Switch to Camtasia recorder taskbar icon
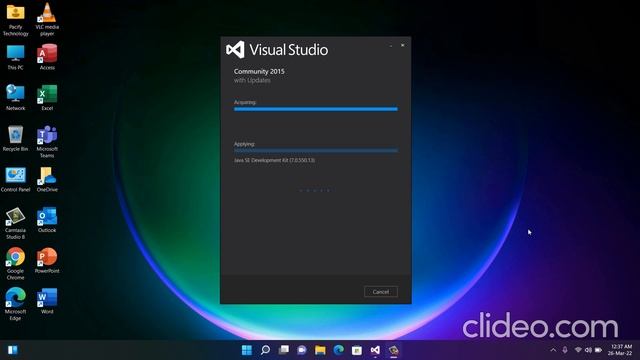This screenshot has height=360, width=640. coord(393,350)
